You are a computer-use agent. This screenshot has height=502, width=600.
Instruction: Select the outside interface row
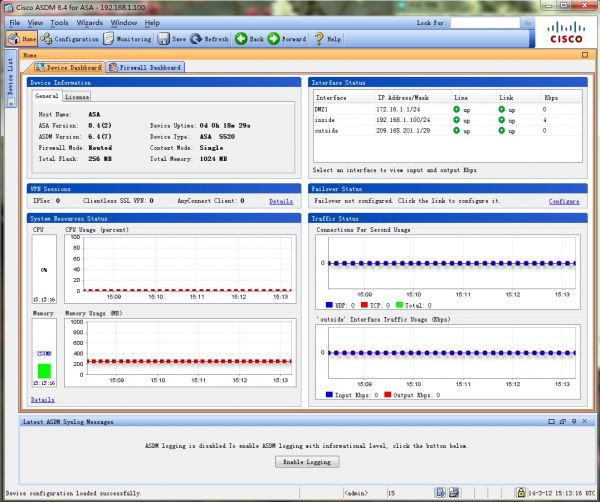448,131
